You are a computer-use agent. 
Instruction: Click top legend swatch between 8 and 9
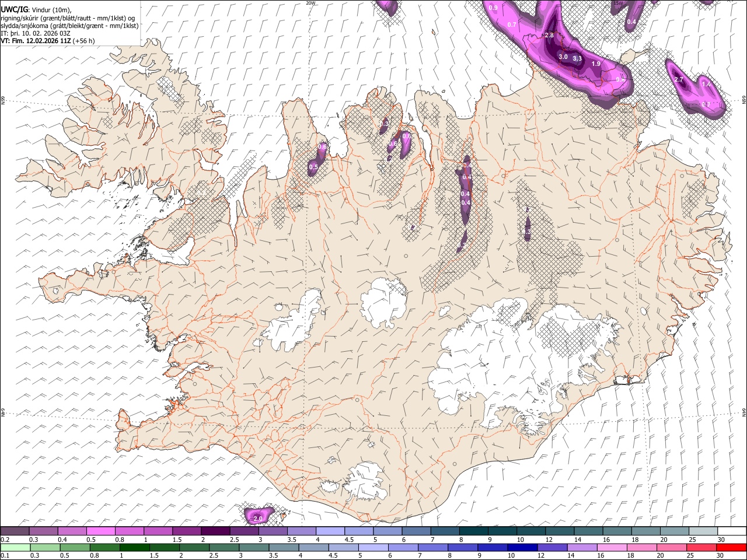pos(473,531)
